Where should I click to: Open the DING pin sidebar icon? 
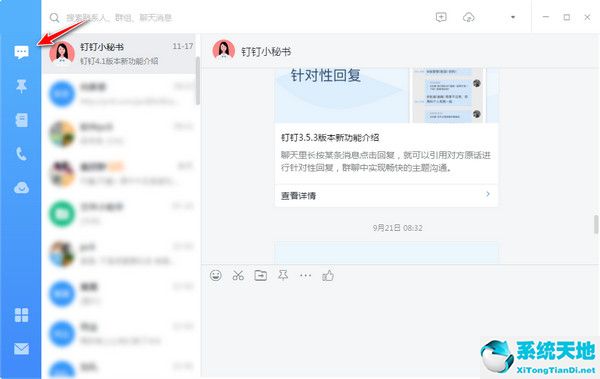(x=21, y=86)
